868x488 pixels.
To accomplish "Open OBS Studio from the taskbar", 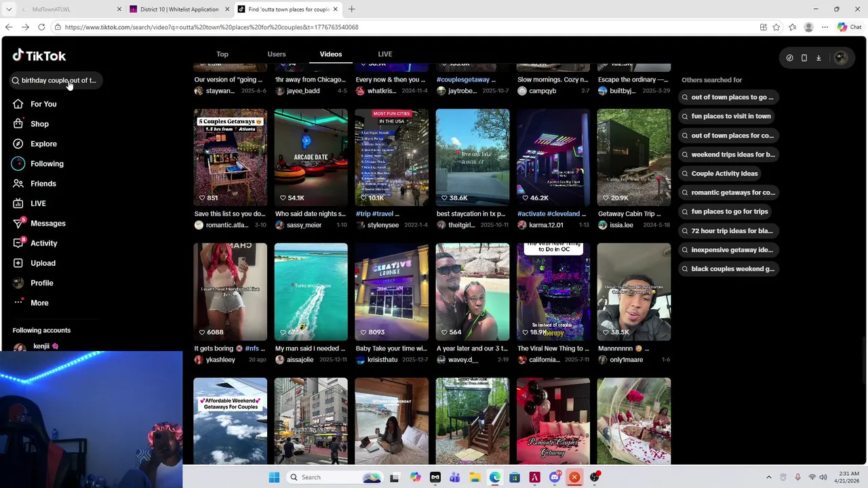I will 595,477.
